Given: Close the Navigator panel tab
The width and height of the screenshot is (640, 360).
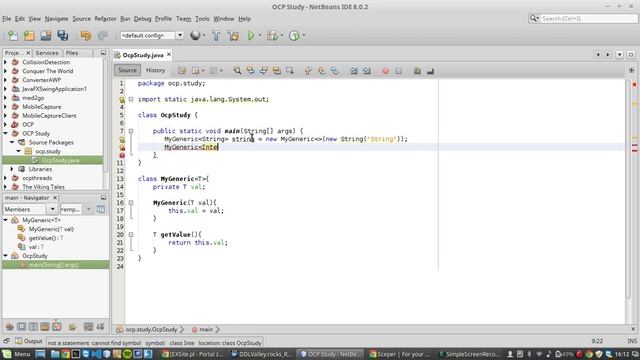Looking at the screenshot, I should click(55, 198).
